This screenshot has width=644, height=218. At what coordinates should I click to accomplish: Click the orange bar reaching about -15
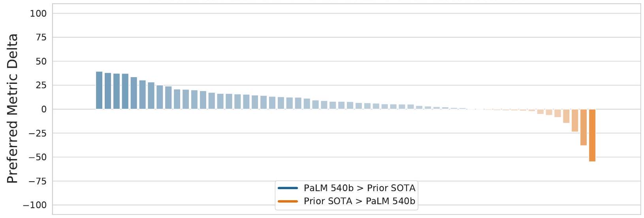point(566,116)
